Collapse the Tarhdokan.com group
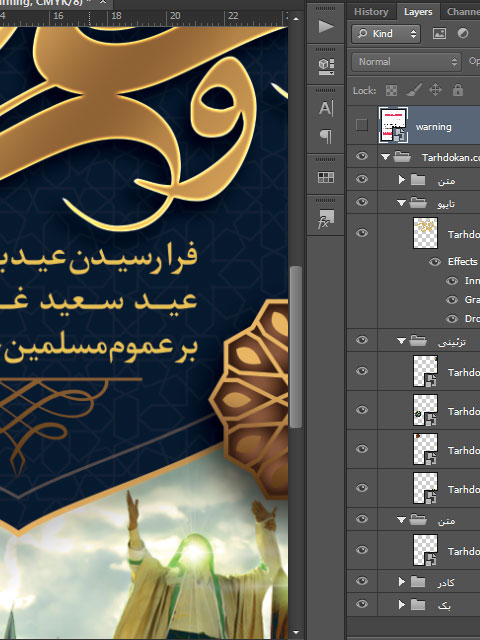Viewport: 480px width, 640px height. (385, 157)
